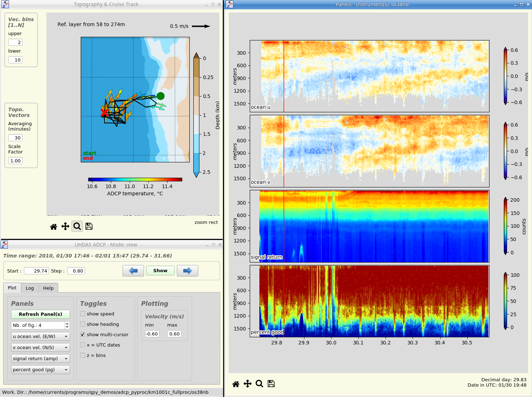Click ocean v panel plot
This screenshot has width=532, height=397.
(x=369, y=151)
